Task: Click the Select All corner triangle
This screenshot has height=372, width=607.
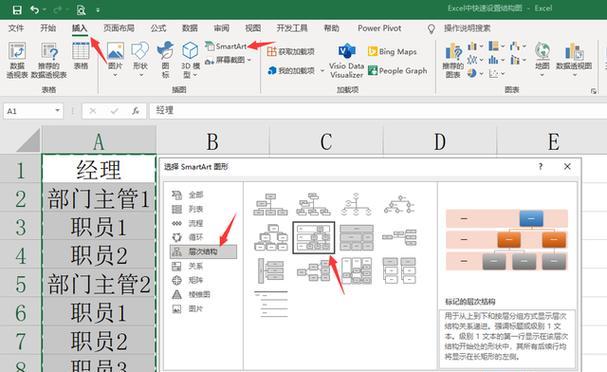Action: [27, 140]
